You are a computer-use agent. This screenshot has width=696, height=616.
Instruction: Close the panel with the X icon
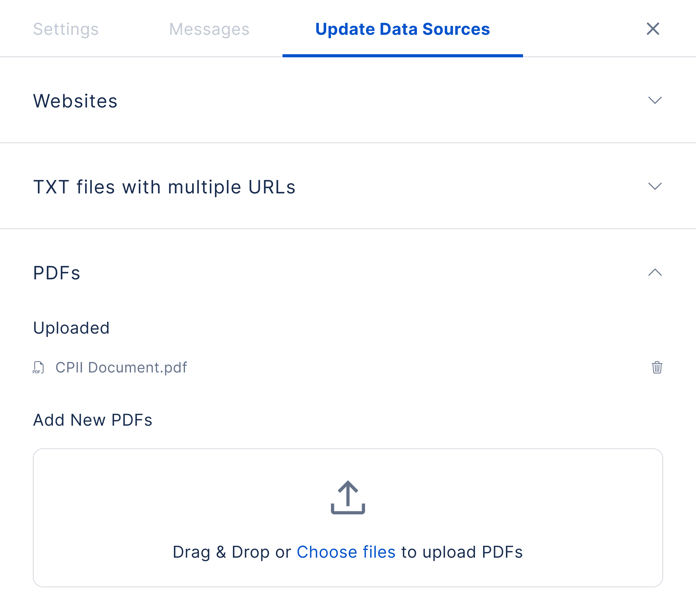653,29
